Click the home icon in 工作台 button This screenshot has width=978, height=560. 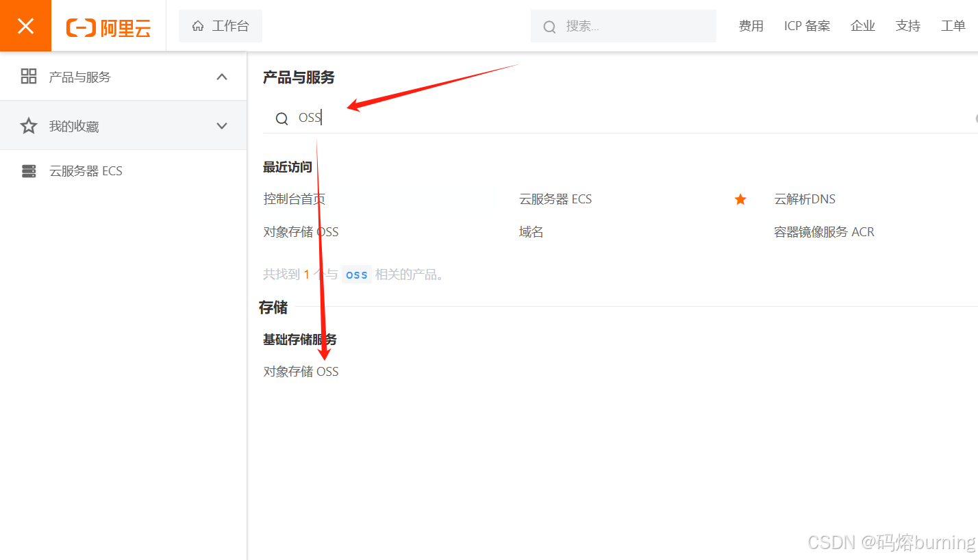point(198,26)
